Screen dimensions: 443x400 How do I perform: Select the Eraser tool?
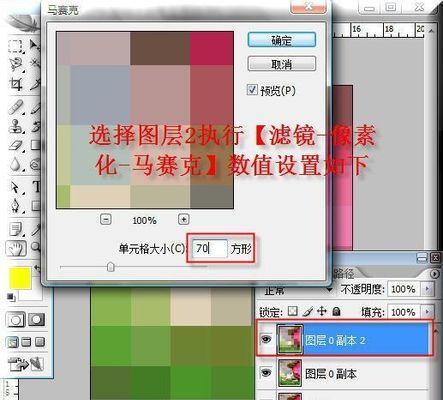pos(16,146)
